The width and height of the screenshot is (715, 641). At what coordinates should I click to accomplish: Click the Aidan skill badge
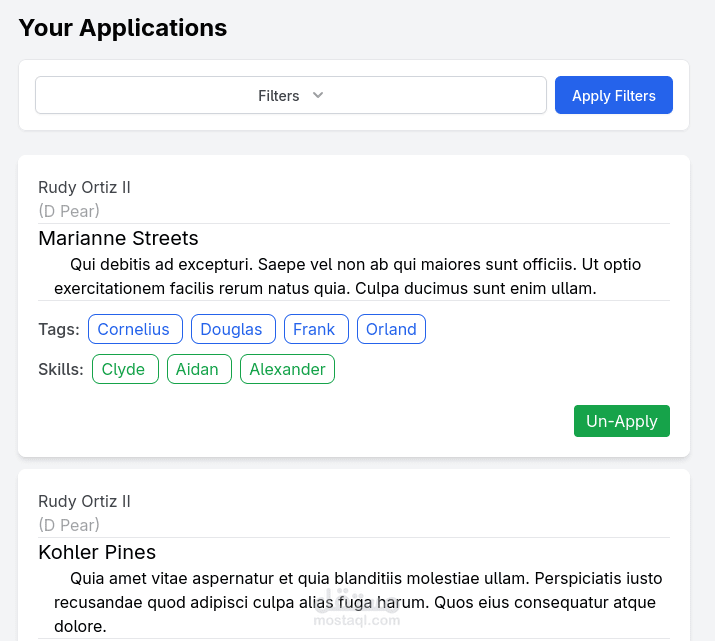(198, 369)
